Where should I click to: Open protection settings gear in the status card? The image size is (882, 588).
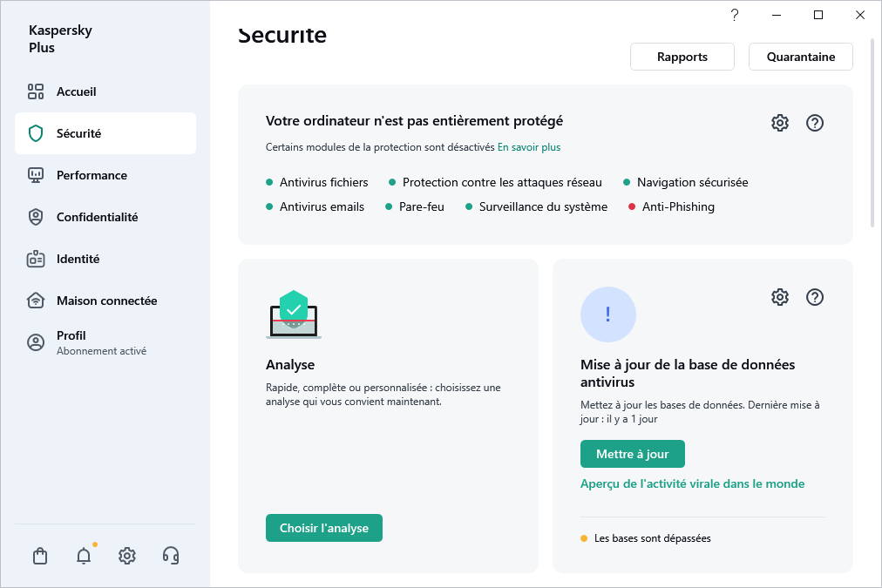[779, 123]
